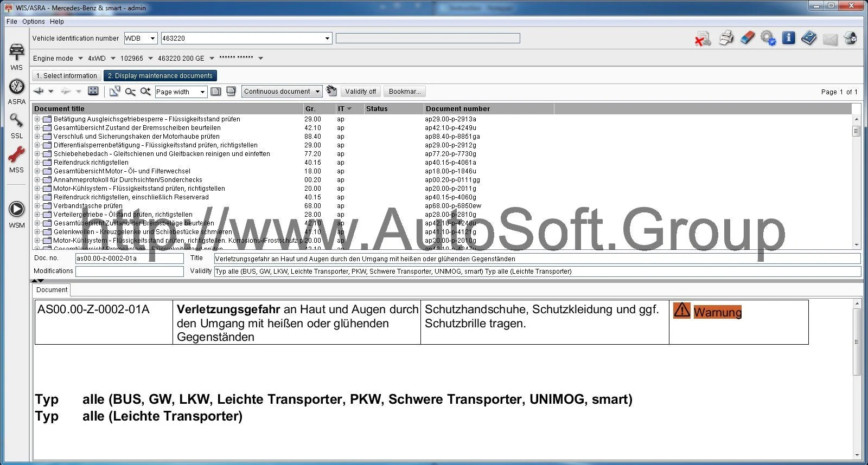
Task: Click the Bookmar... button
Action: point(405,92)
